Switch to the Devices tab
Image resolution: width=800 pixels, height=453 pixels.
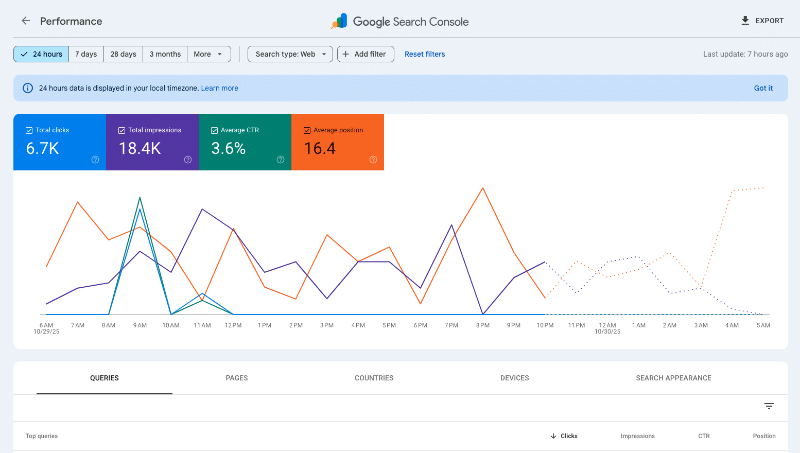coord(514,378)
